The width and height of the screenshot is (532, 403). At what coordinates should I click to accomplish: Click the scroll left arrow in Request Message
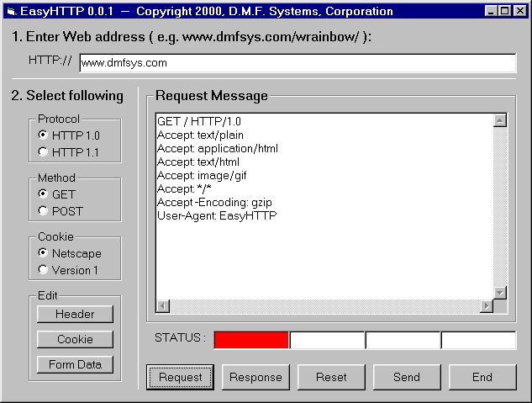click(x=163, y=306)
